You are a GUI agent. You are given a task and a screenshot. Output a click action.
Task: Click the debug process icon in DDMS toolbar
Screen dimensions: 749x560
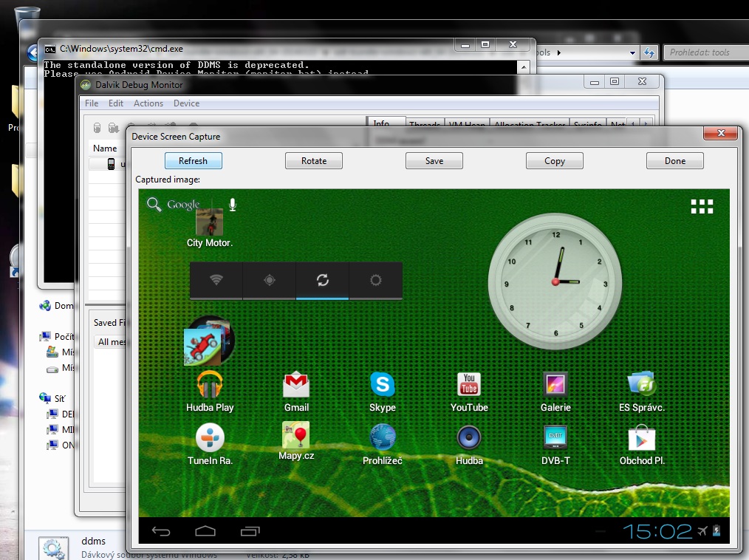pyautogui.click(x=97, y=128)
